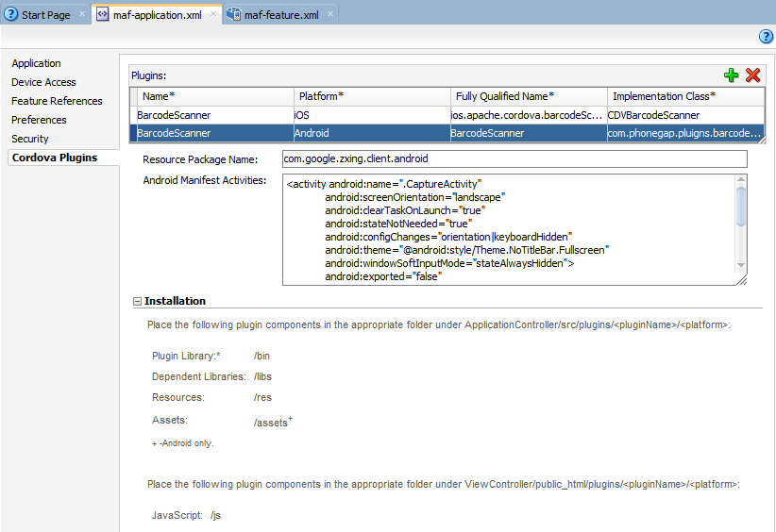
Task: Click the maf-feature.xml file icon
Action: (x=233, y=14)
